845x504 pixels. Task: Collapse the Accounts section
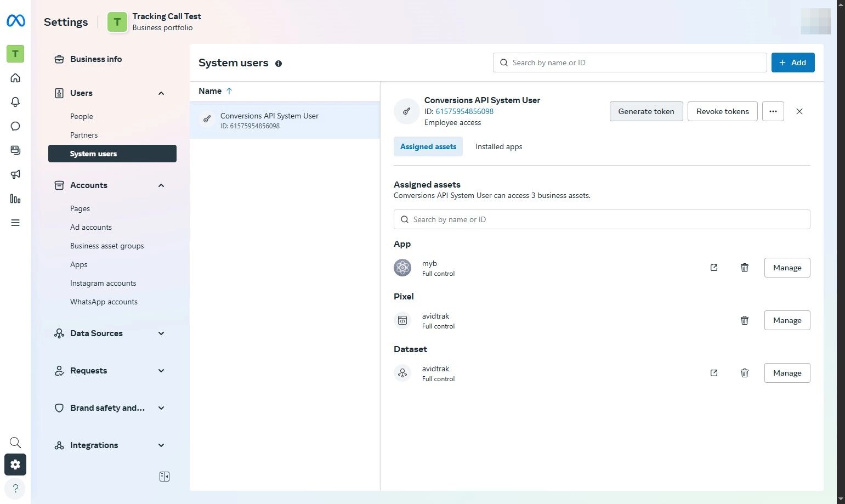(161, 185)
